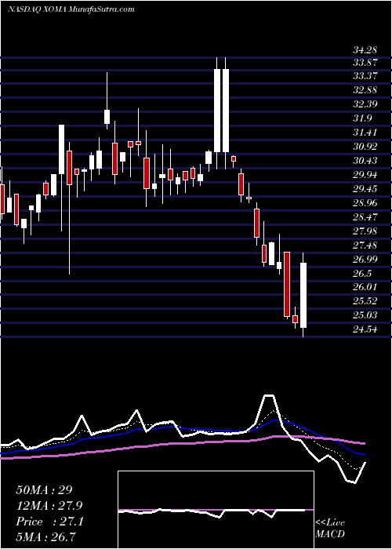
Task: Click the 33.87 price axis label
Action: 365,63
